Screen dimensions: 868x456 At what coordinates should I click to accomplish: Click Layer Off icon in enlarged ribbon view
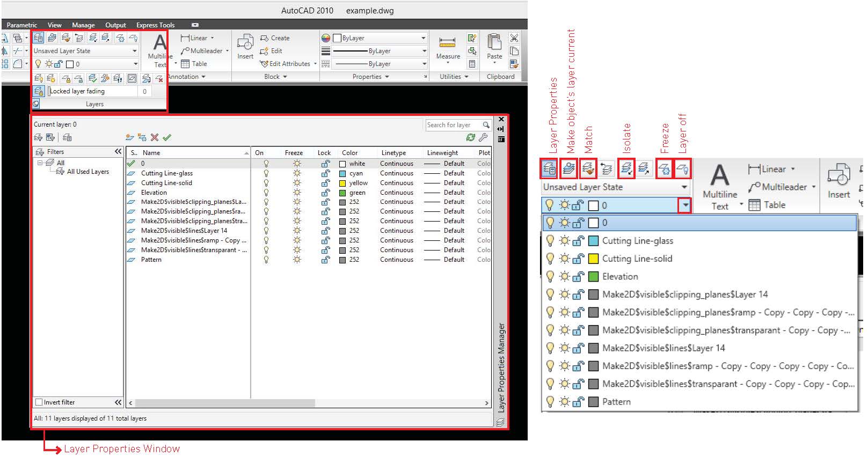682,169
